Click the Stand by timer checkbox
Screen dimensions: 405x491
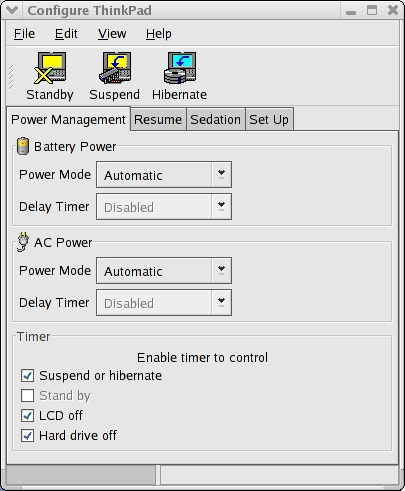(x=27, y=396)
